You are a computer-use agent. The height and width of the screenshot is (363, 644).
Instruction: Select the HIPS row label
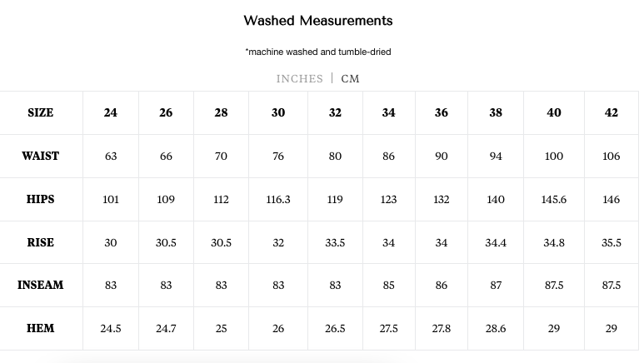tap(40, 199)
